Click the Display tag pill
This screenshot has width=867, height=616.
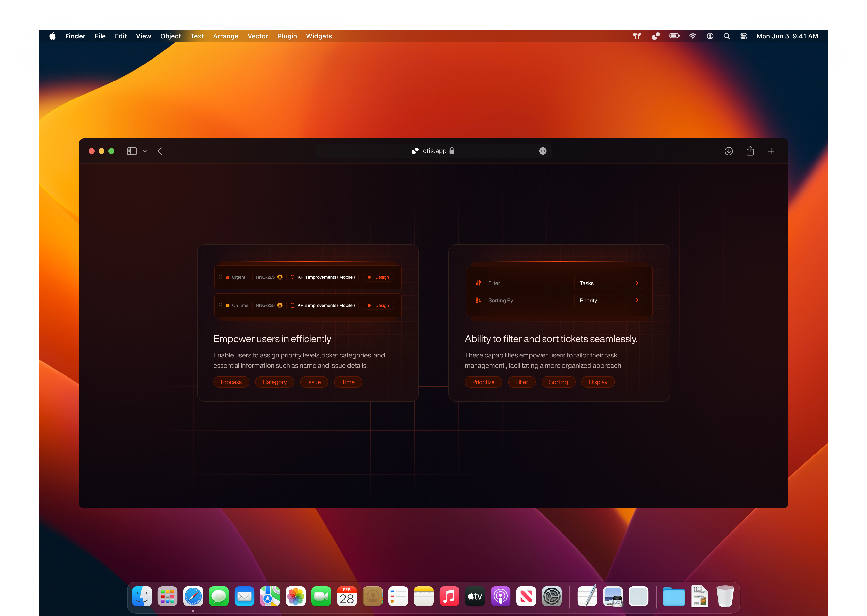[598, 382]
